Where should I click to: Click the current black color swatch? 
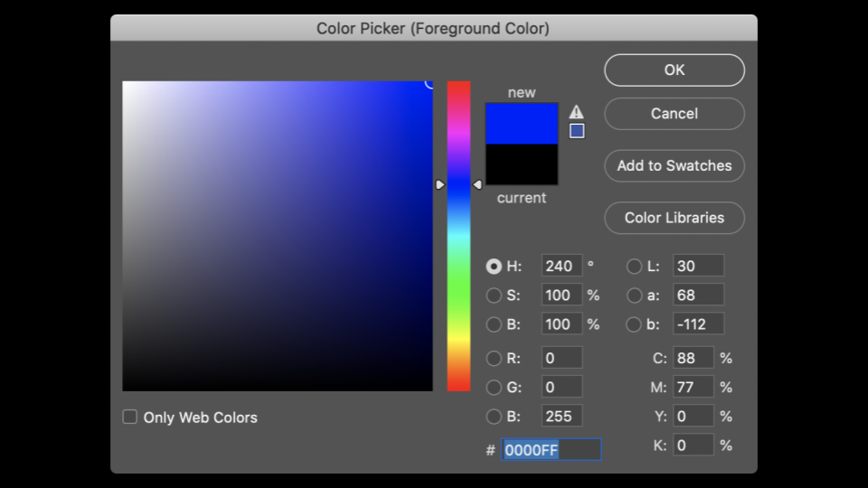pyautogui.click(x=522, y=164)
